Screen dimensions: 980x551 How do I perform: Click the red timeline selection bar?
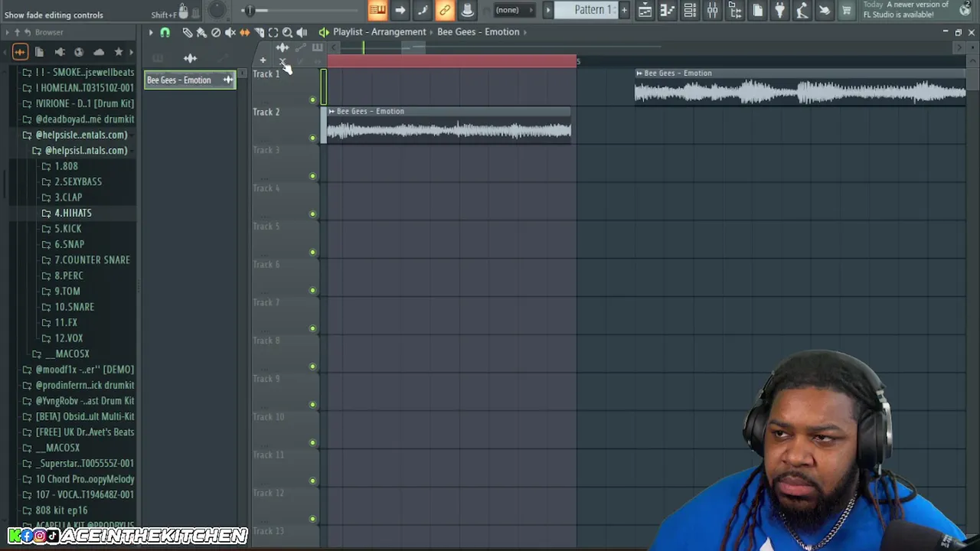point(452,61)
